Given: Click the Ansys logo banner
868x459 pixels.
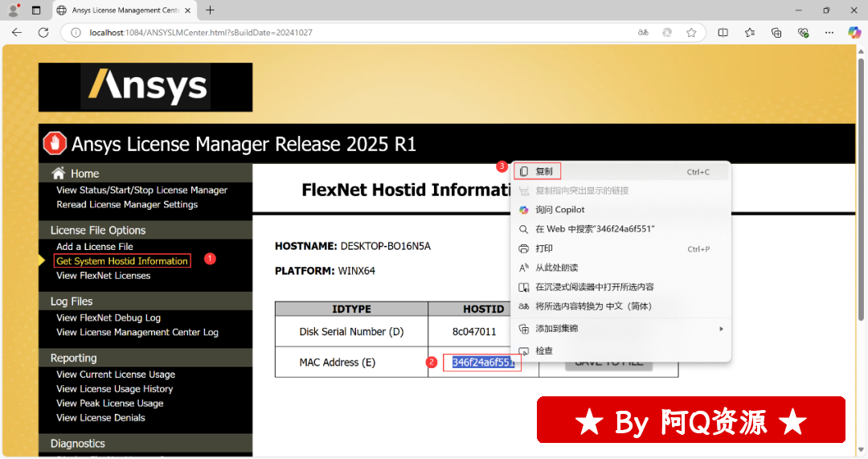Looking at the screenshot, I should (145, 87).
